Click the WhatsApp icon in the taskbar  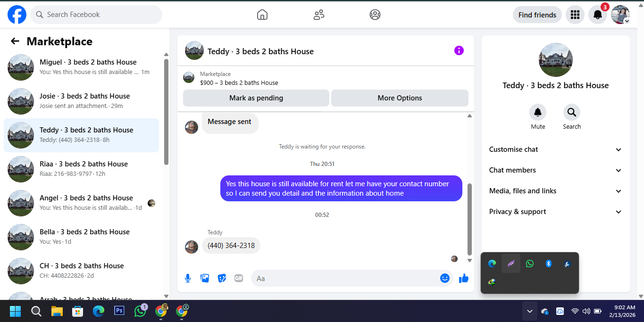(x=141, y=311)
